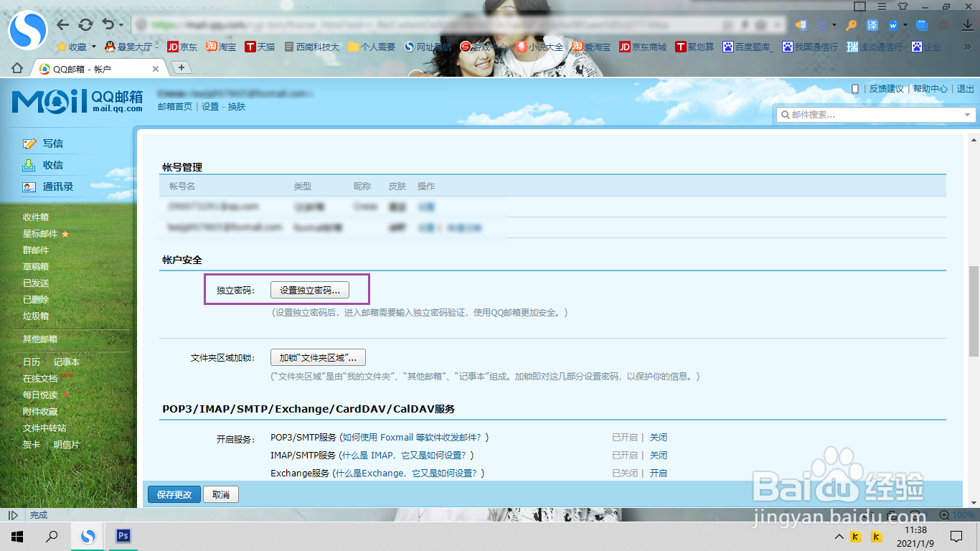Image resolution: width=980 pixels, height=551 pixels.
Task: Click the send-to-phone icon in toolbar
Action: [x=801, y=25]
